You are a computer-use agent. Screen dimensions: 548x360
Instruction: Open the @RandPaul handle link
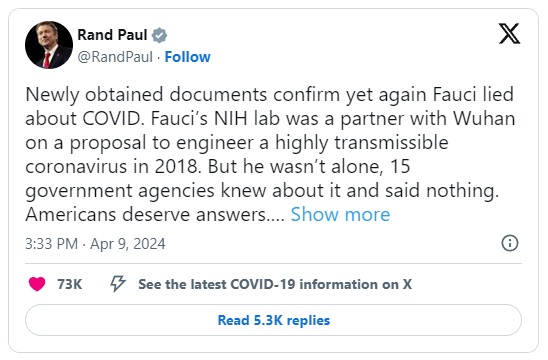pyautogui.click(x=115, y=57)
